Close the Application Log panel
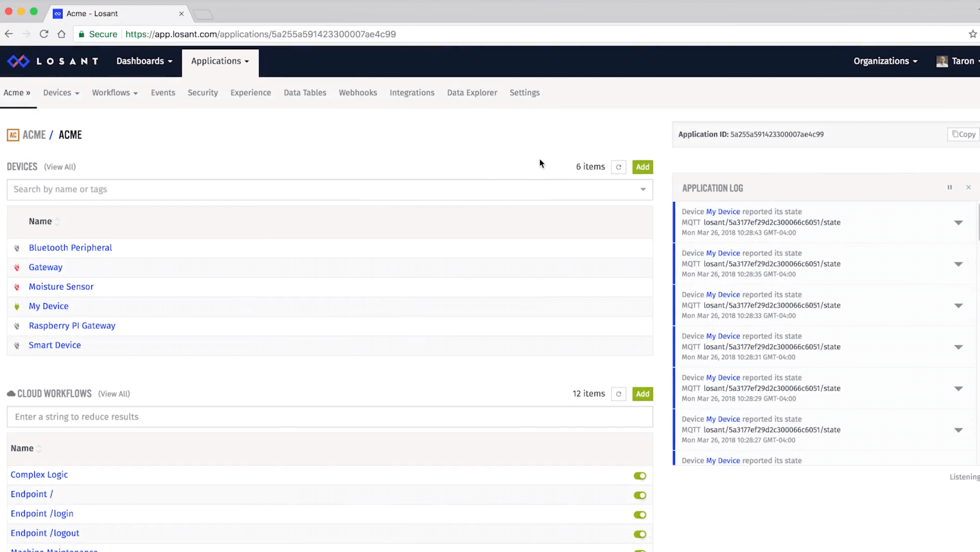 969,187
